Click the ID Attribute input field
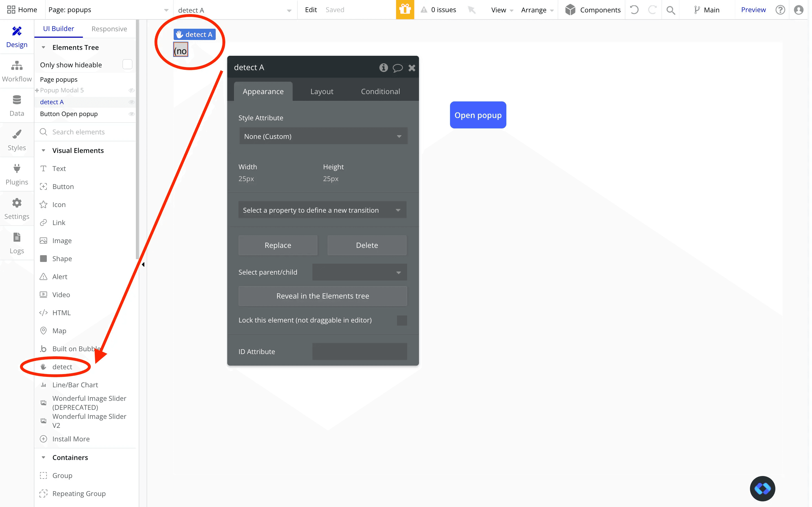This screenshot has width=812, height=507. click(x=359, y=351)
